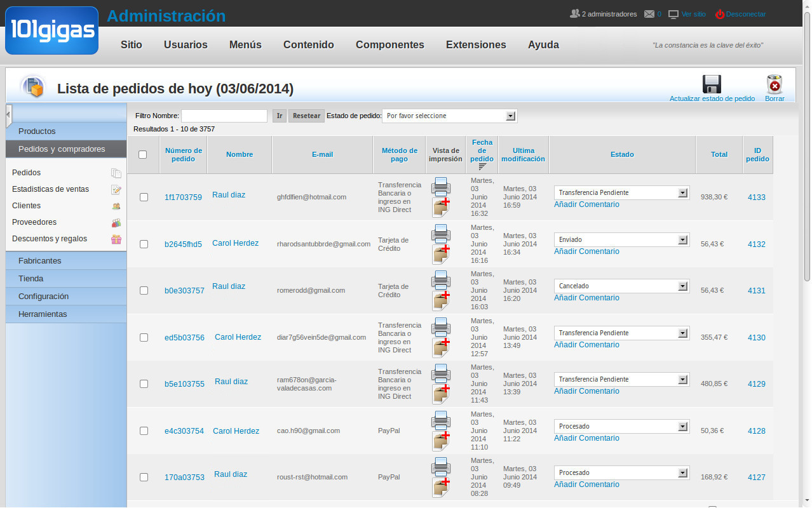This screenshot has width=812, height=508.
Task: Click the Descuentos y regalos gift icon
Action: coord(116,239)
